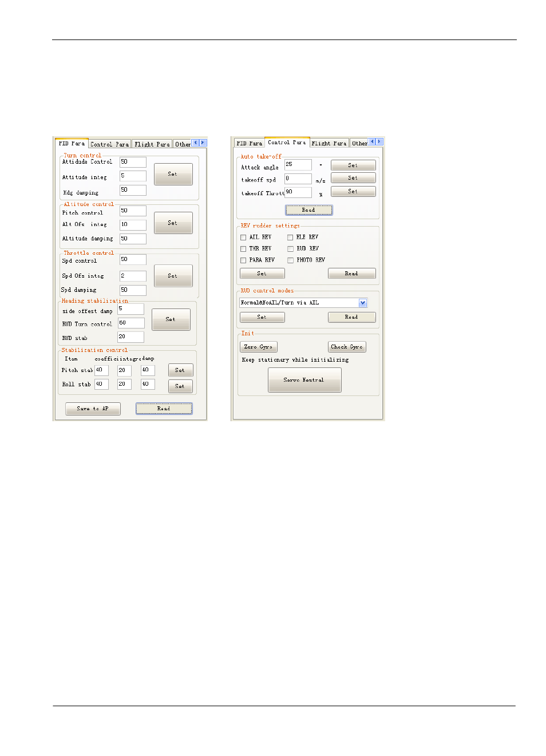This screenshot has height=756, width=546.
Task: Edit the takeoff Throttle field
Action: point(298,192)
